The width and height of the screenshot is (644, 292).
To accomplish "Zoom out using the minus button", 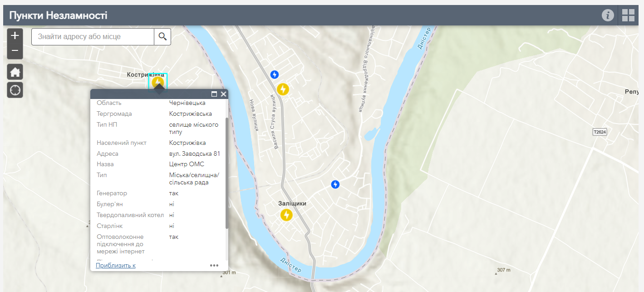I will (15, 51).
